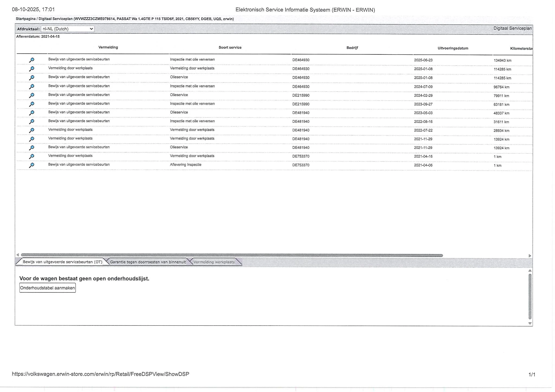The image size is (555, 392).
Task: Open Bewijs van uitgevoerde servicebeurten (OT) tab
Action: 62,262
